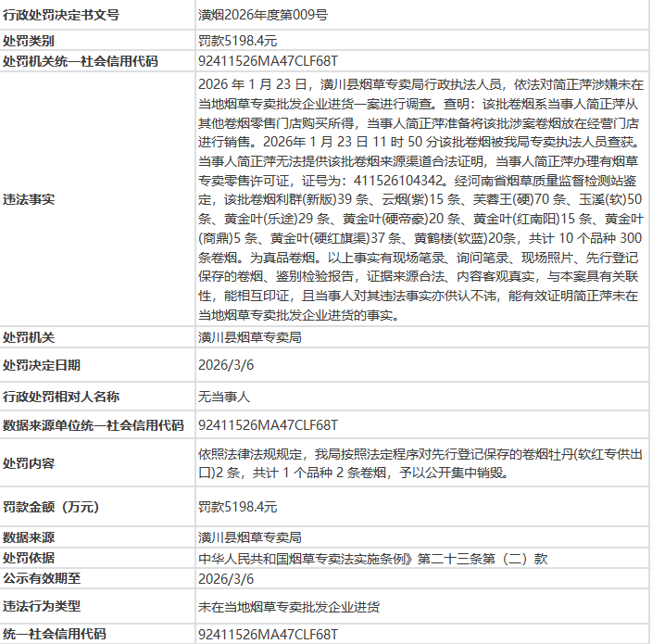The image size is (652, 644).
Task: Click the 处罚类别 label cell
Action: click(x=29, y=41)
